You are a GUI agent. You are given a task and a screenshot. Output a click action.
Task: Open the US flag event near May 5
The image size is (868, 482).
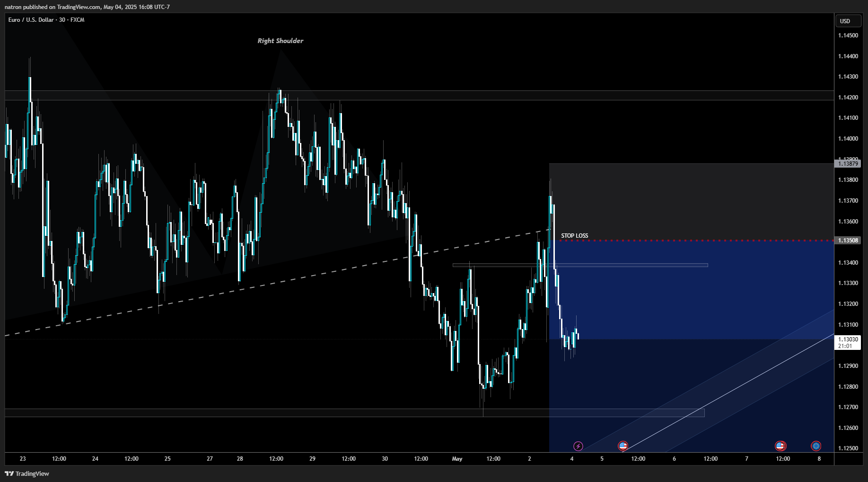pos(623,446)
